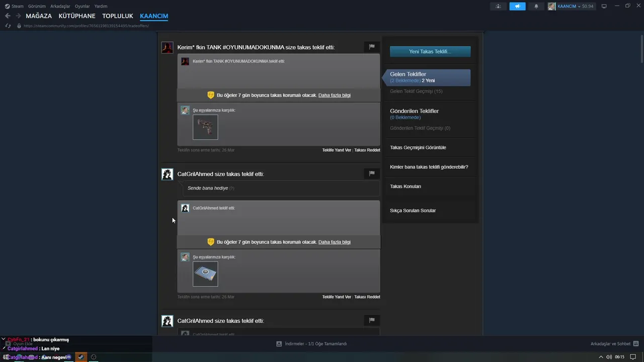Image resolution: width=644 pixels, height=362 pixels.
Task: Open the KAANCIM profile tab
Action: 154,16
